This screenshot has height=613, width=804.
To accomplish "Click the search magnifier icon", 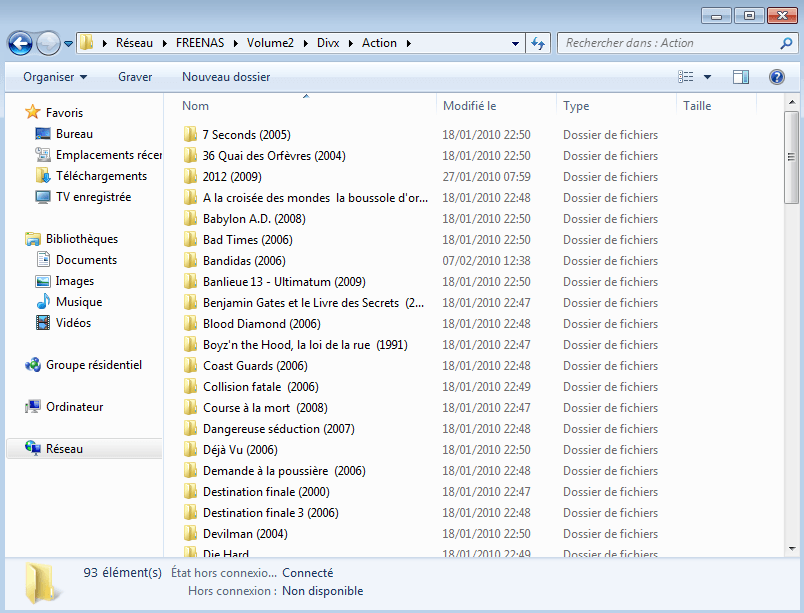I will point(786,43).
